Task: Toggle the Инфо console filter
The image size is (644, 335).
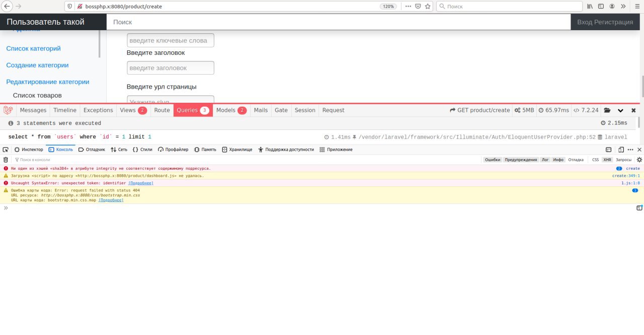Action: (558, 159)
